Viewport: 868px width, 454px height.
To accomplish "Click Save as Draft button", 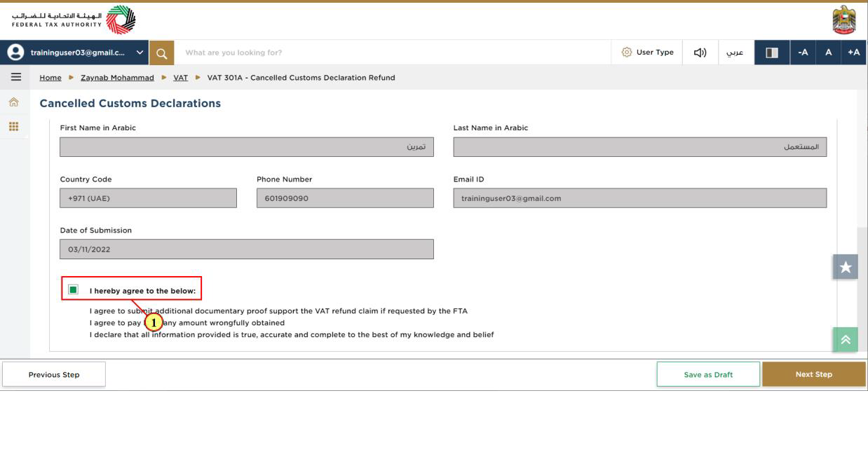I will point(708,374).
